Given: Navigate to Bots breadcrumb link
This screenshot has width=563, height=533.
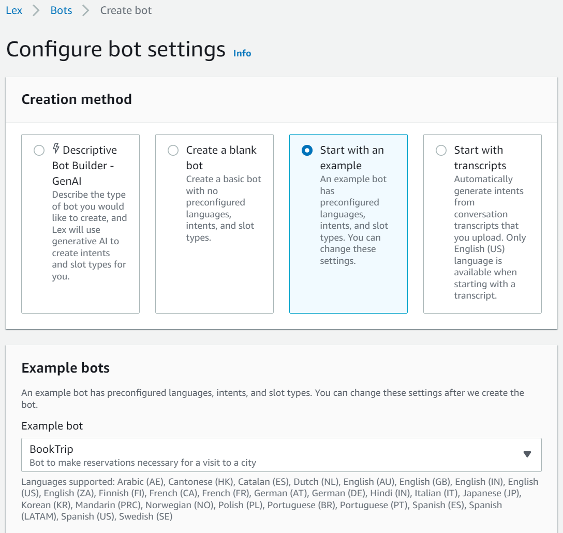Looking at the screenshot, I should (61, 10).
